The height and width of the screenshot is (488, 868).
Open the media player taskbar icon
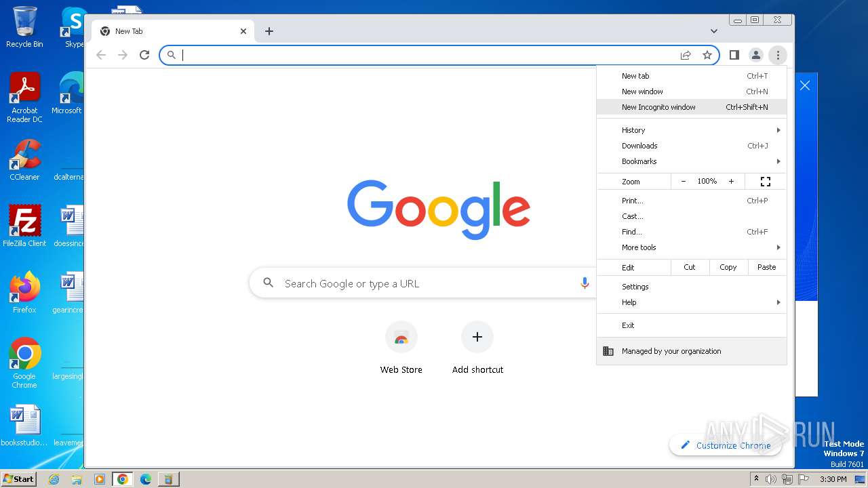pyautogui.click(x=100, y=479)
